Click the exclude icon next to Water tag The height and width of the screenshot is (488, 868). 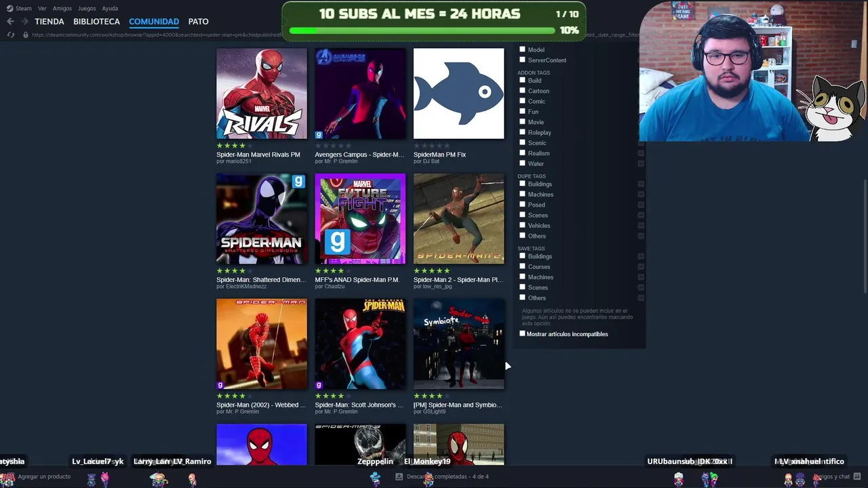coord(641,163)
